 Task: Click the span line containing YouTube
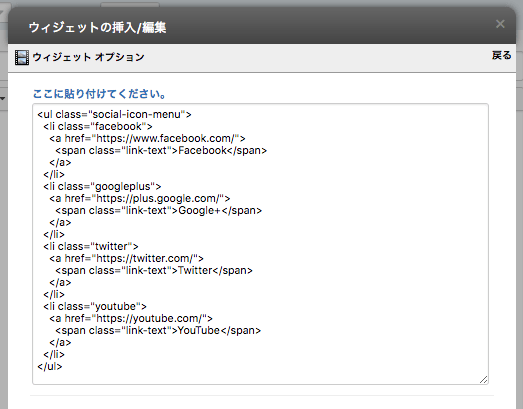(158, 331)
